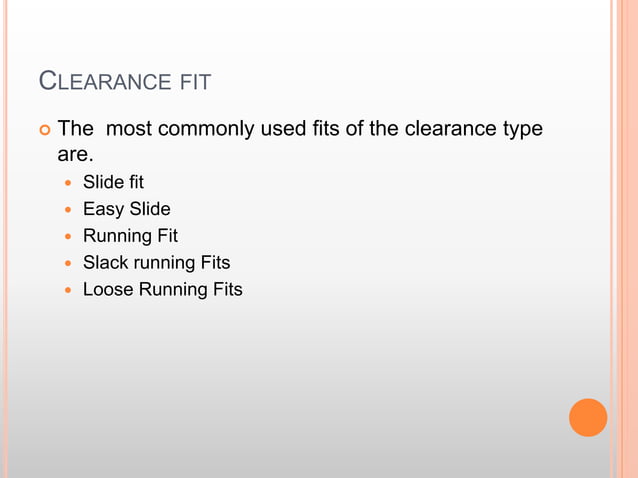This screenshot has height=478, width=638.
Task: Click the word "type" ending the first line
Action: point(523,130)
